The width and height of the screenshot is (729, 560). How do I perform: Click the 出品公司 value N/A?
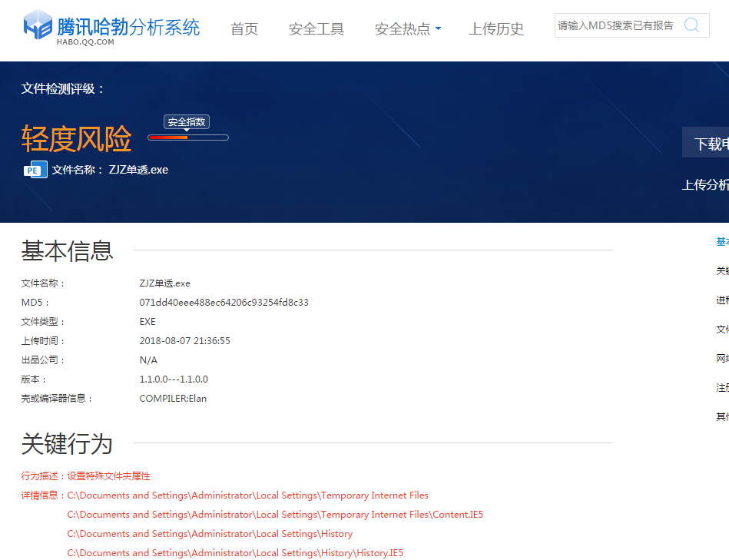148,360
